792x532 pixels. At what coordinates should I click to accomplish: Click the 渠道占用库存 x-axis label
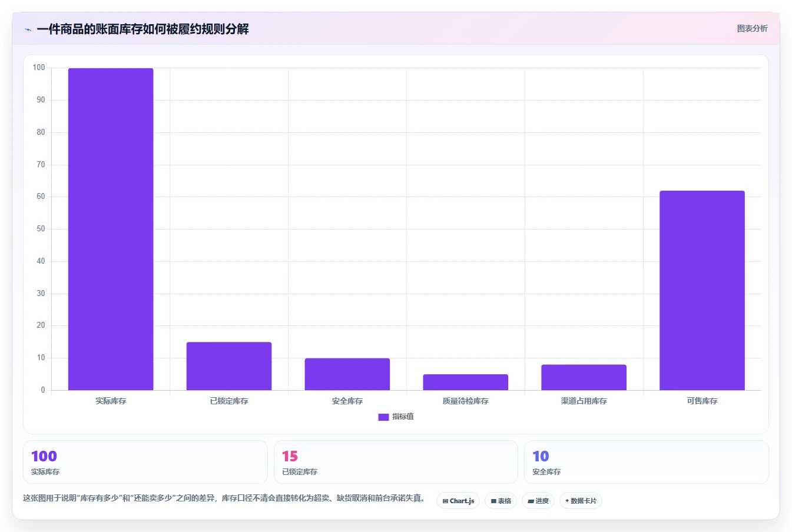(x=584, y=401)
